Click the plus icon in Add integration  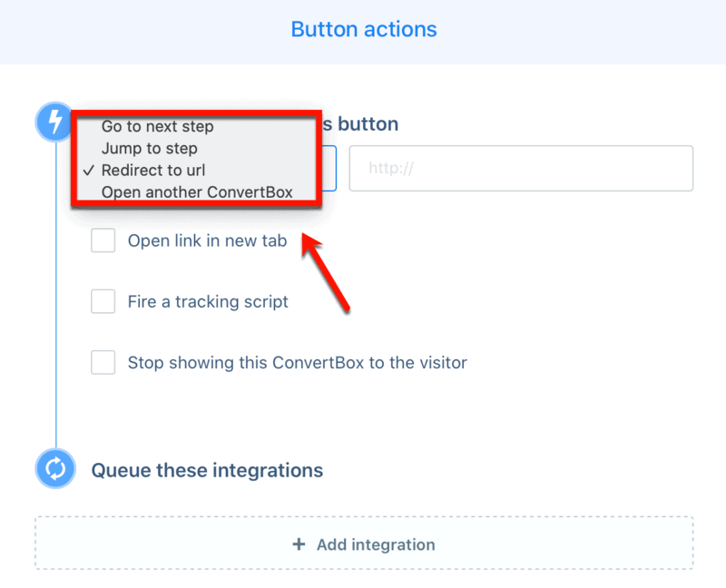coord(299,544)
